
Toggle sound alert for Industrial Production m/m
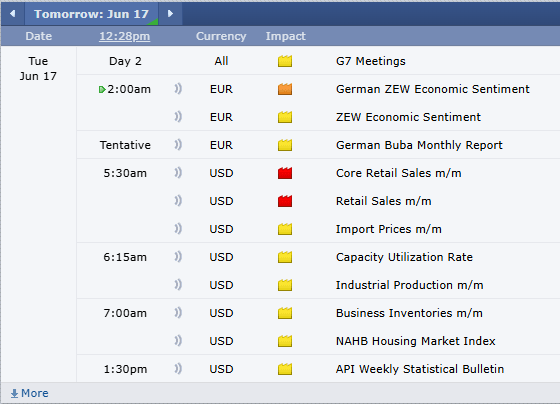point(178,285)
